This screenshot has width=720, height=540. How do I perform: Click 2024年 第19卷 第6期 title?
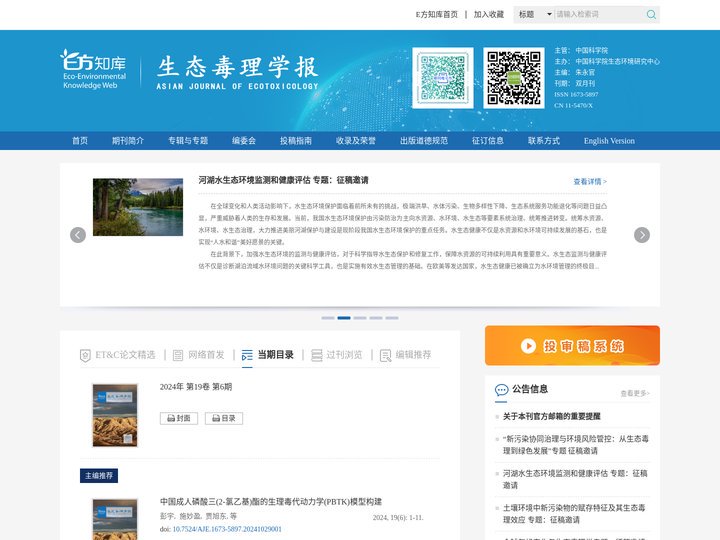(x=196, y=387)
